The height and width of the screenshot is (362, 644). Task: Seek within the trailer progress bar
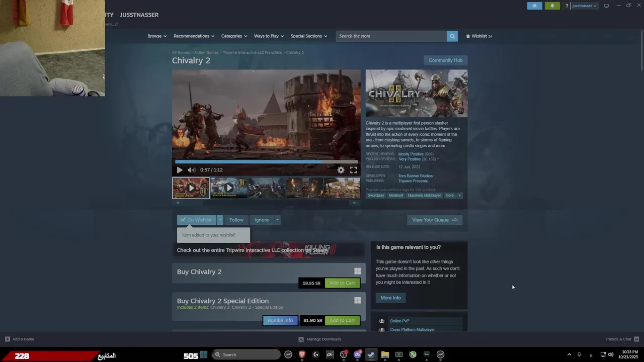(x=266, y=162)
